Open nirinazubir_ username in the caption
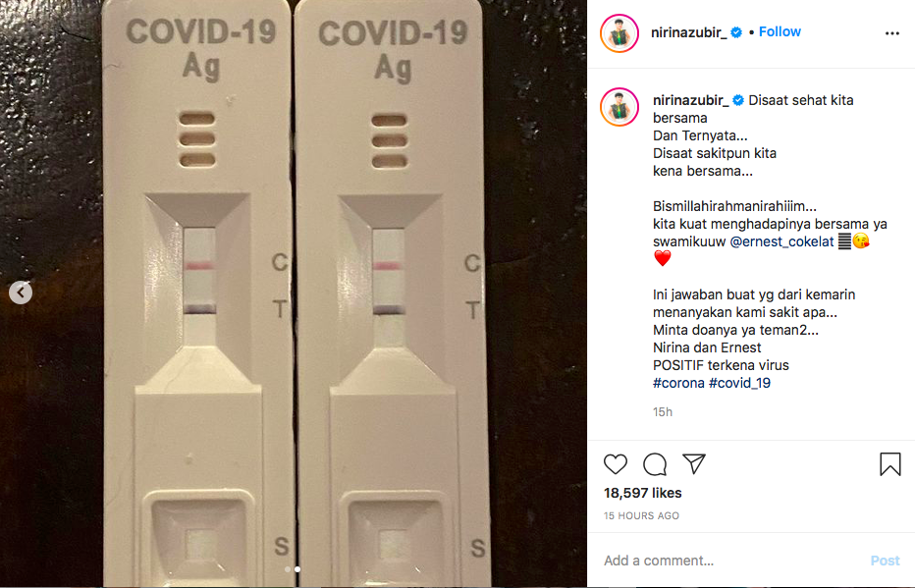 (690, 100)
